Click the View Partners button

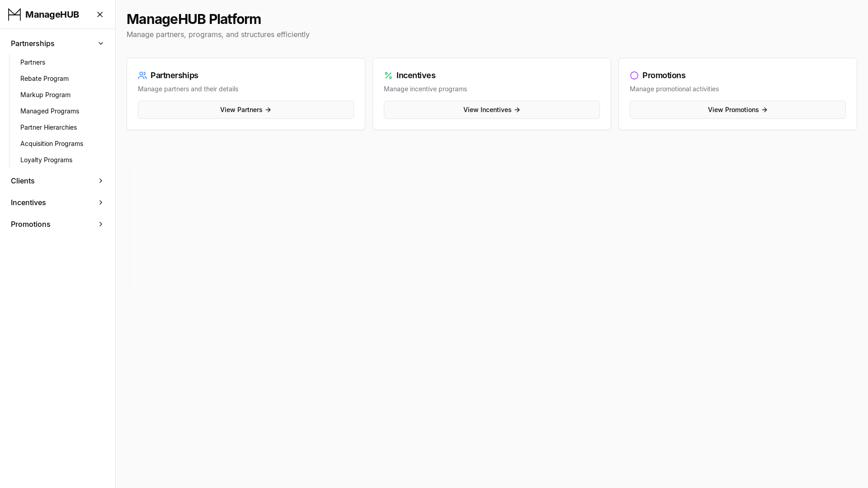pyautogui.click(x=246, y=110)
